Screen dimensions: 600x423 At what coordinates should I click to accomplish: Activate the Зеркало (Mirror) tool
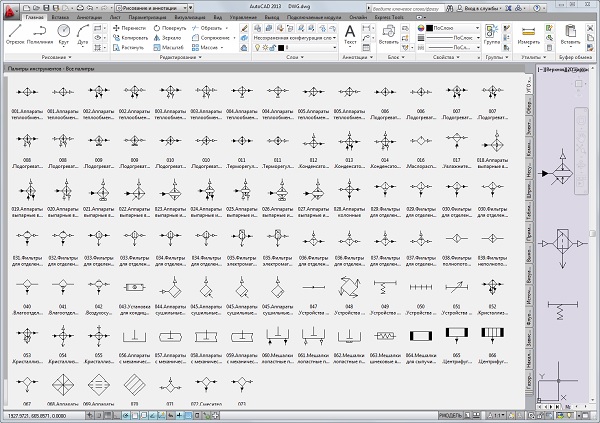[x=168, y=37]
